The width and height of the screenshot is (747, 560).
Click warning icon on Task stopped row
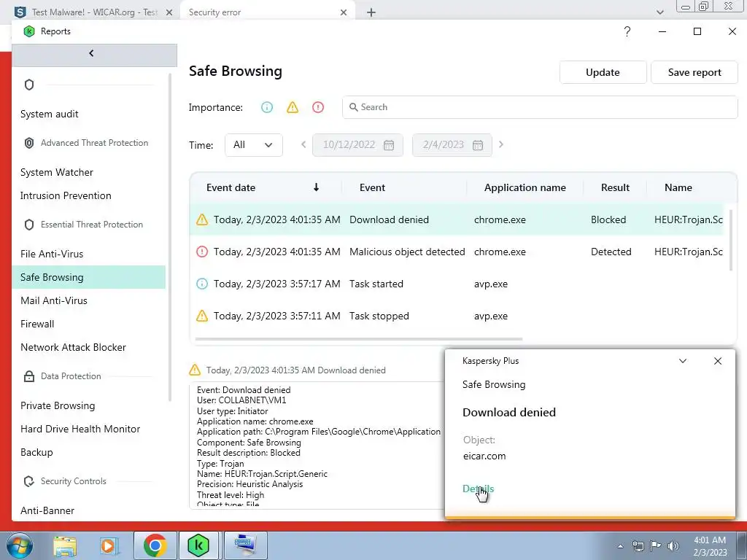point(202,316)
